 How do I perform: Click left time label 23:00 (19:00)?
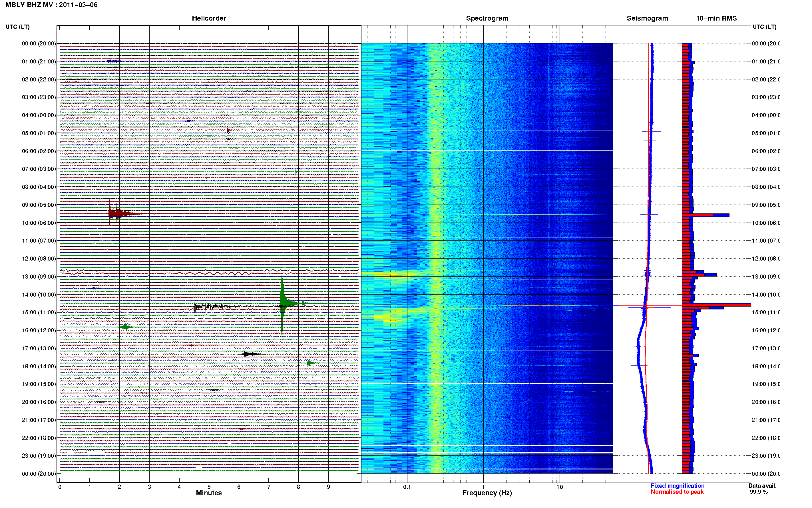[39, 456]
